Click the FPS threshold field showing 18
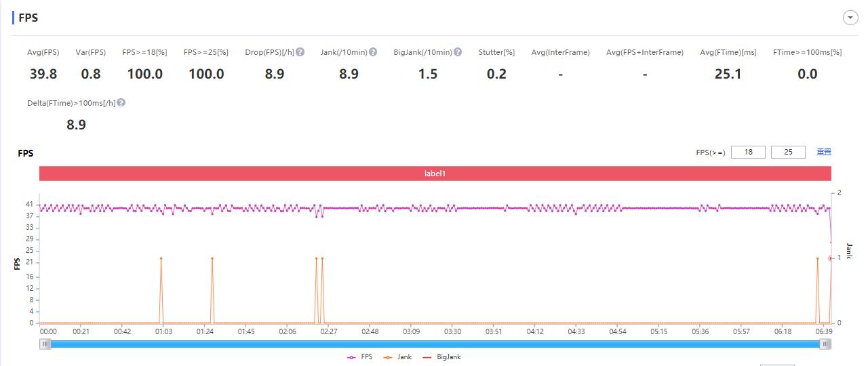Screen dimensions: 868x366 (x=749, y=152)
